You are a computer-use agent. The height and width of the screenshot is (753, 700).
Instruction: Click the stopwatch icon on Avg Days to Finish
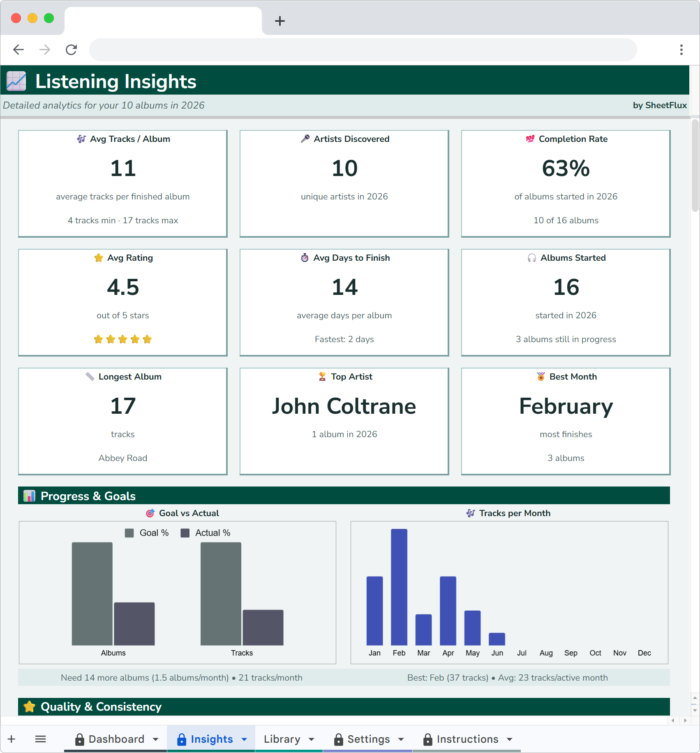pos(304,258)
